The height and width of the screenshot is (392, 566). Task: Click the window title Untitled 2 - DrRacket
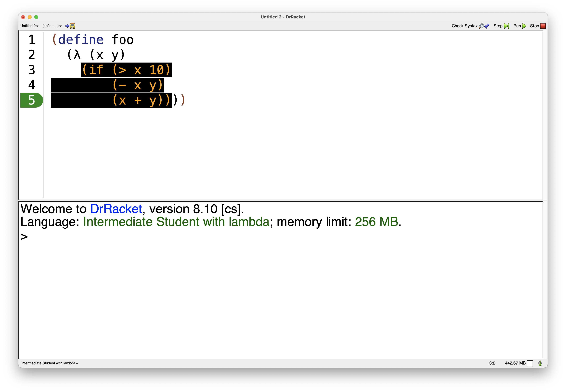click(x=283, y=17)
